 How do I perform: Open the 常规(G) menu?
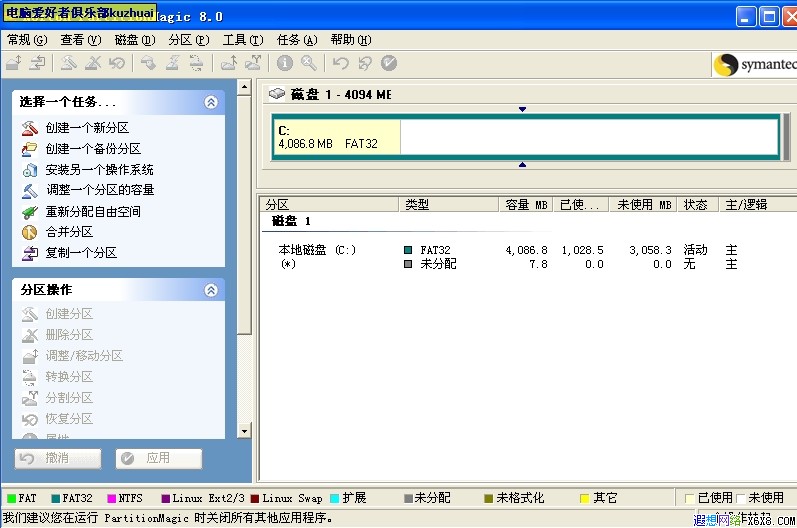[x=27, y=40]
